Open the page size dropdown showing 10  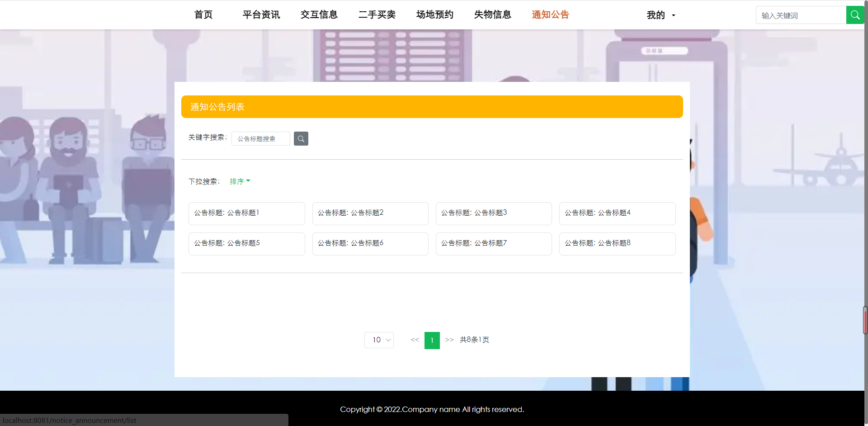pos(379,340)
